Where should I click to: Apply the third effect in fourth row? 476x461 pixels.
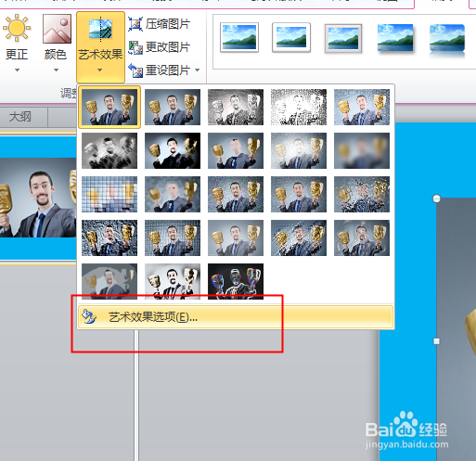(236, 238)
